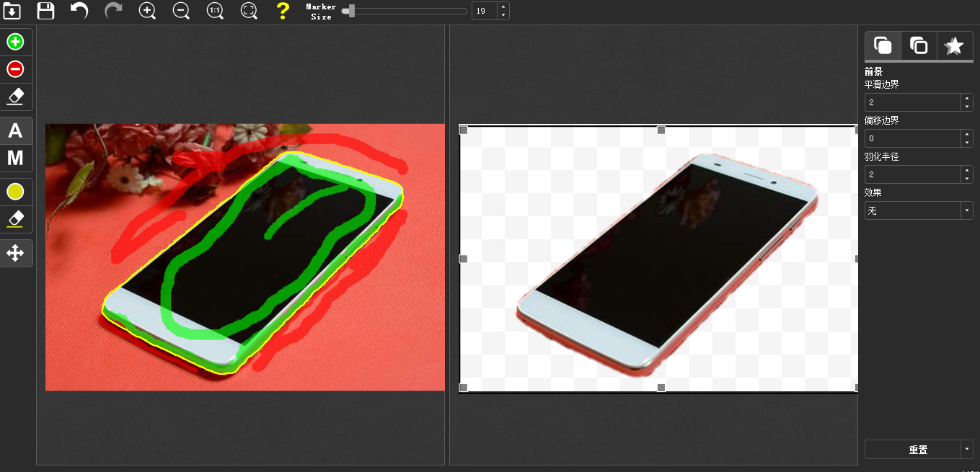Click the top-center crop handle of the result
The height and width of the screenshot is (472, 980).
coord(661,130)
